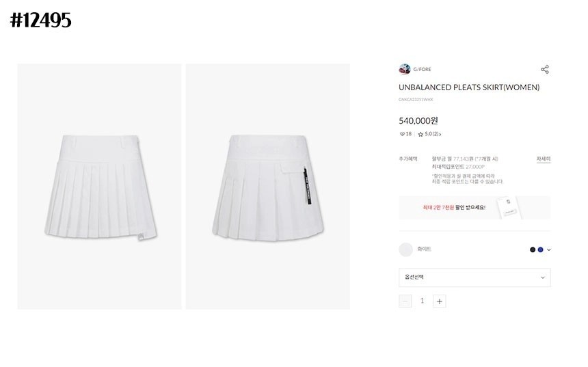
Task: Open the 자세히 details link
Action: coord(544,159)
